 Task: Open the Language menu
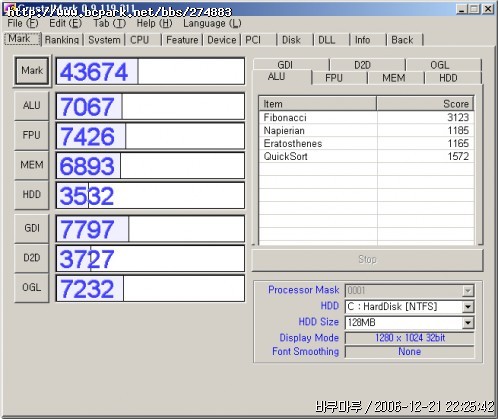(212, 24)
